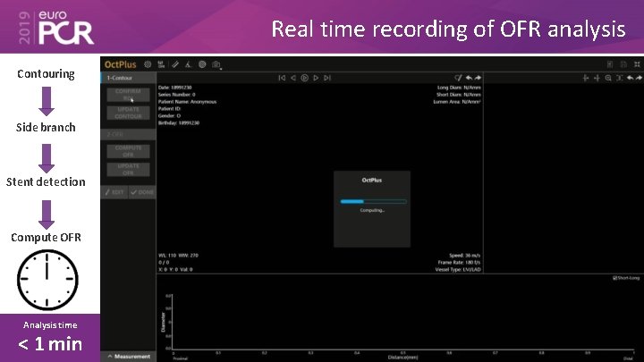The image size is (644, 362).
Task: Click the UPDATE CONTOUR button
Action: (x=128, y=113)
